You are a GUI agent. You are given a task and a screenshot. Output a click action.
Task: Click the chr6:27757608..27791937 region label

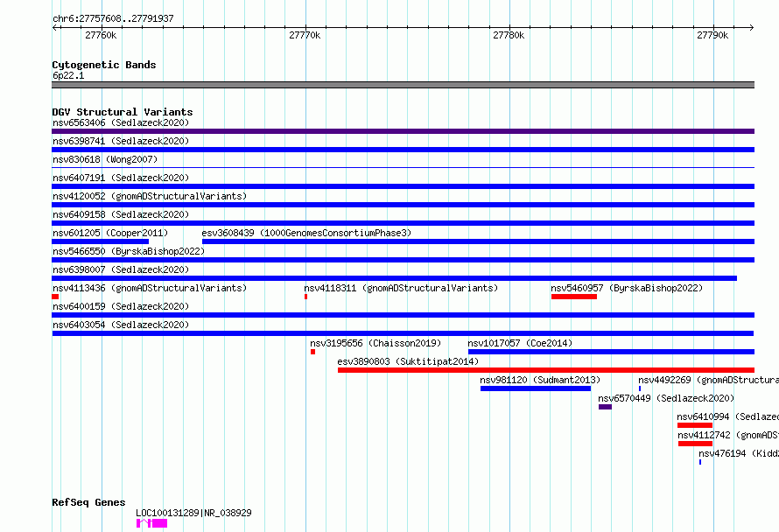[113, 18]
